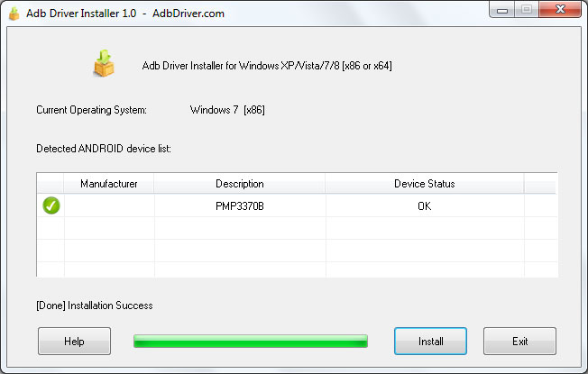Close the Adb Driver Installer window

[x=560, y=9]
